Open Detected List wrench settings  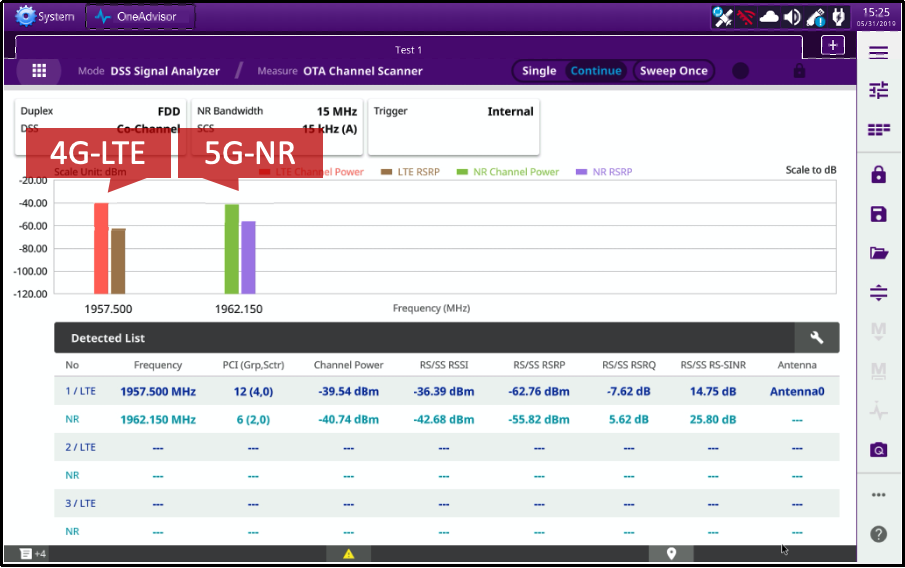(817, 338)
